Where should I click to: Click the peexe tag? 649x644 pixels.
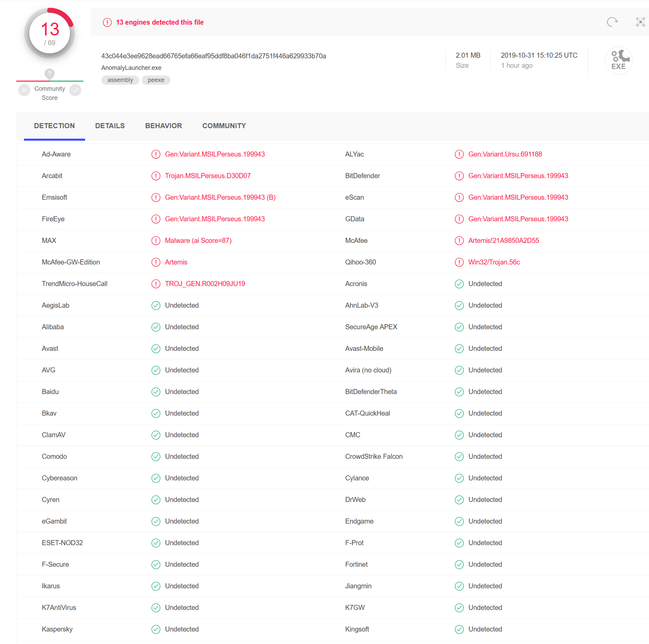pos(156,80)
